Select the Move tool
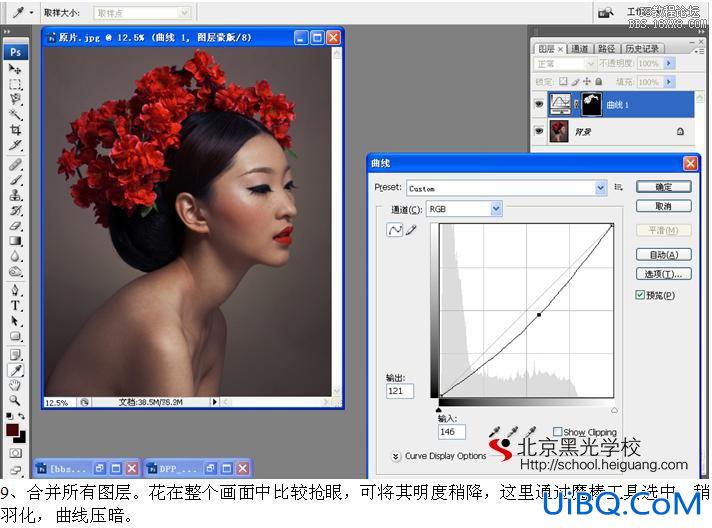 coord(15,69)
